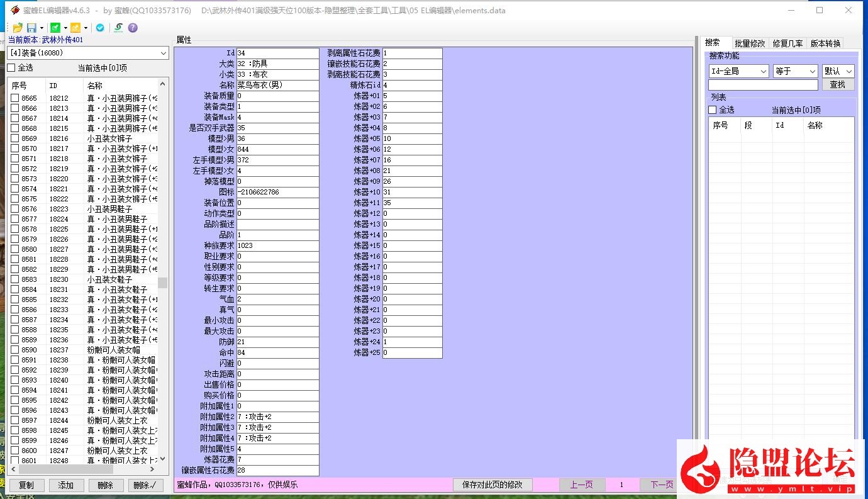Open help via purple question mark icon
This screenshot has width=868, height=499.
[x=133, y=28]
